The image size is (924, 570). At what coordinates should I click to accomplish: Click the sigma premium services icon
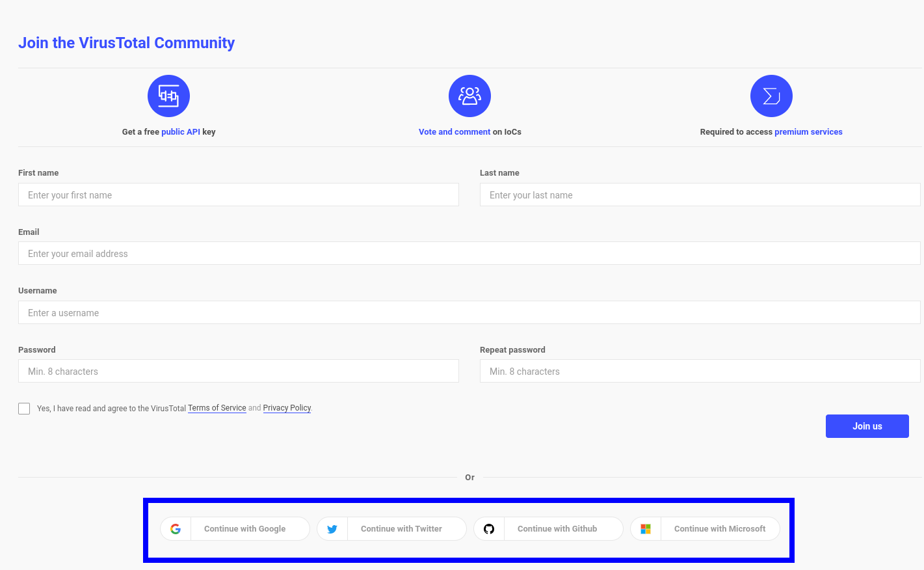pos(771,96)
